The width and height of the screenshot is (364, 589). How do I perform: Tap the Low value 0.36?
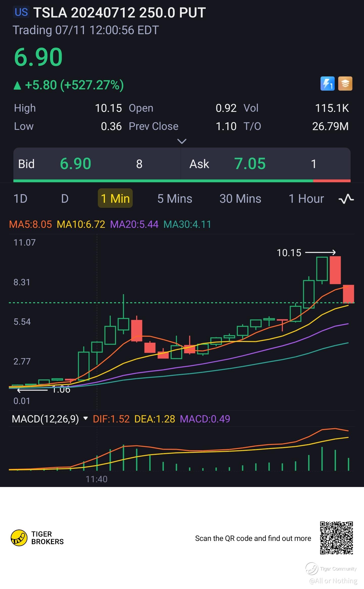pyautogui.click(x=111, y=126)
